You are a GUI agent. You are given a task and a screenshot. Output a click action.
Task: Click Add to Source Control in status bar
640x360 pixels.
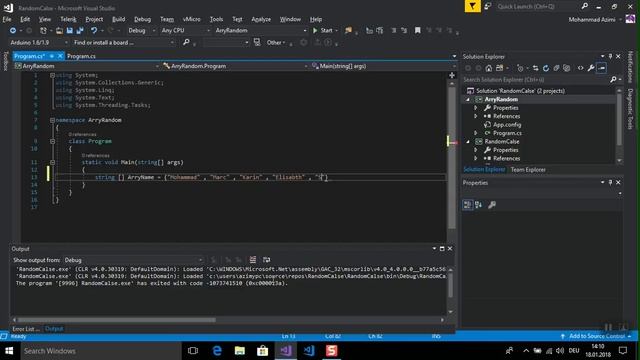tap(597, 336)
